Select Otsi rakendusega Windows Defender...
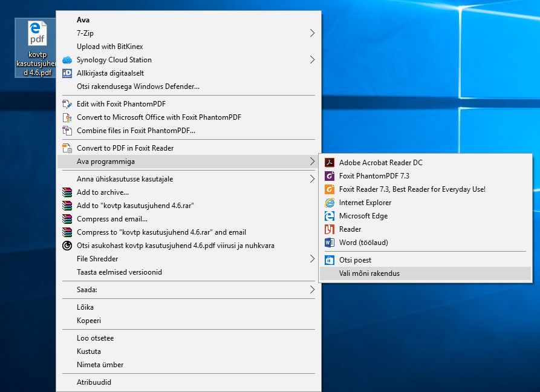 click(x=189, y=87)
